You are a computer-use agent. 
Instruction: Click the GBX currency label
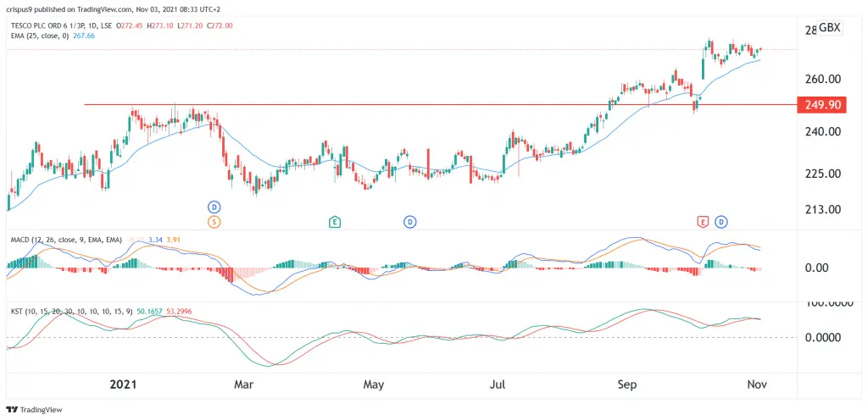(x=829, y=28)
